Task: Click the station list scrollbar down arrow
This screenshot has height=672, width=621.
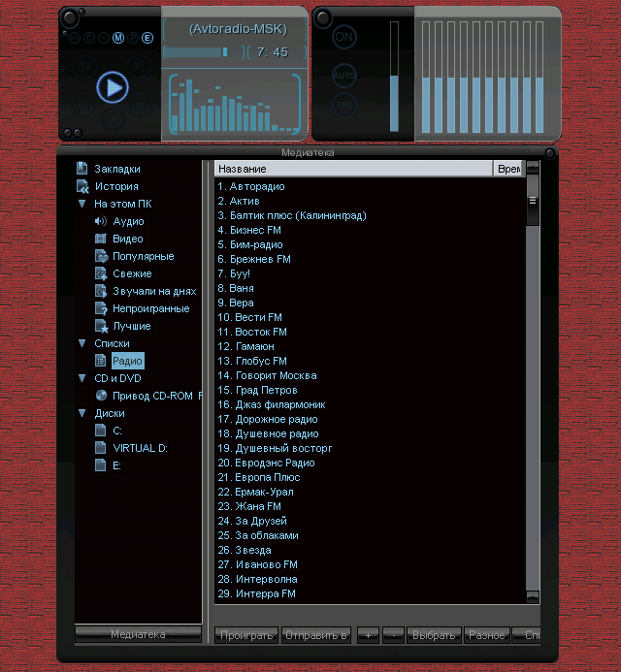Action: 533,596
